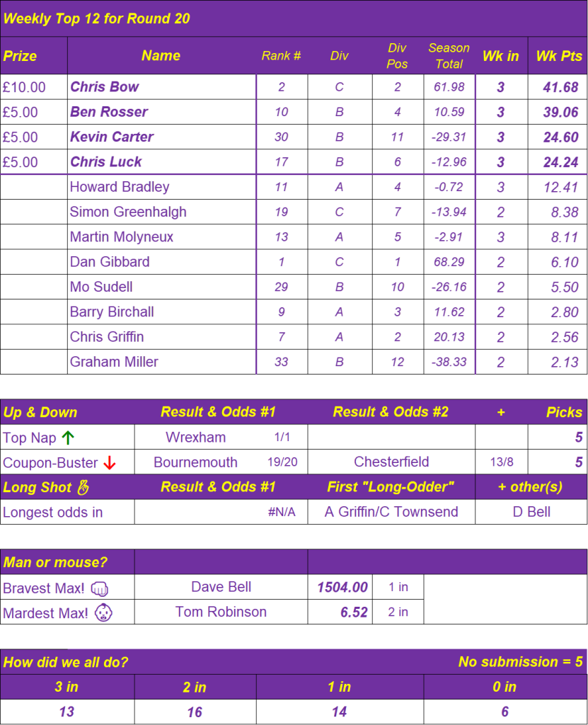Screen dimensions: 588x725
Task: Click the Up & Down section header
Action: [x=40, y=413]
